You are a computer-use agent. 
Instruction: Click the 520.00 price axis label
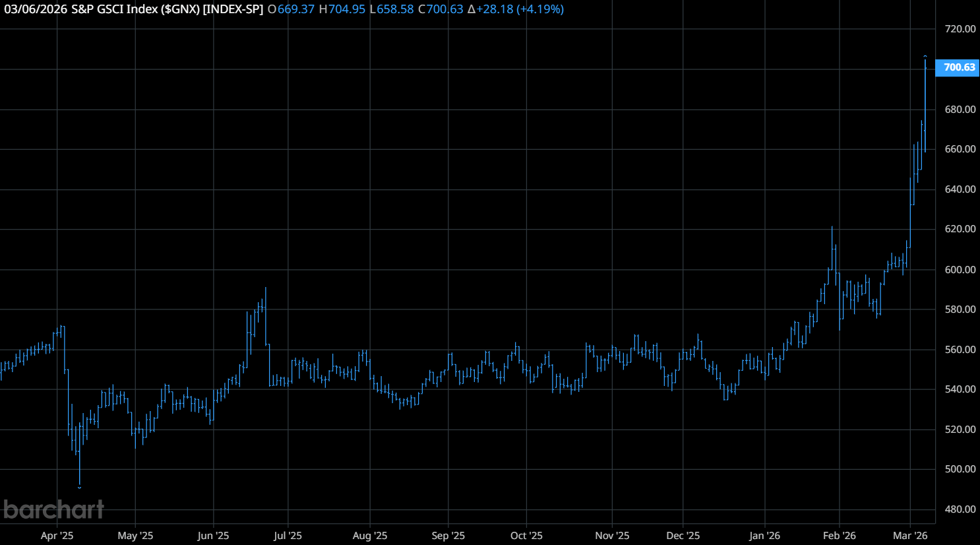960,430
